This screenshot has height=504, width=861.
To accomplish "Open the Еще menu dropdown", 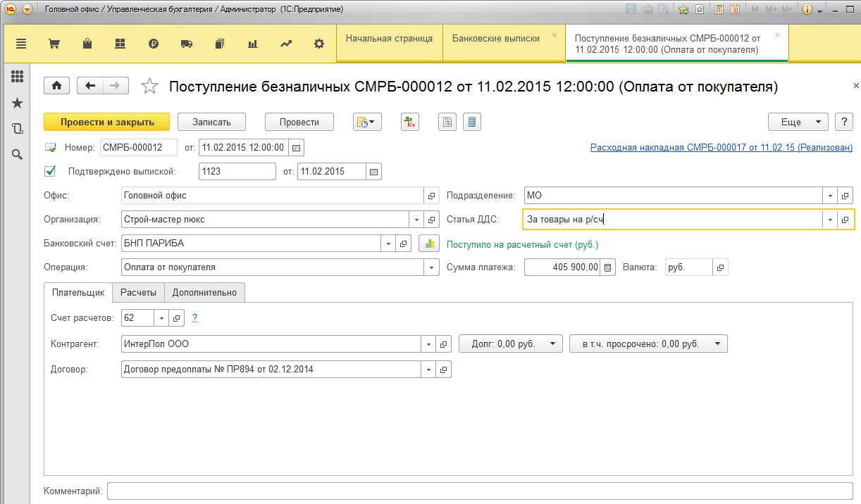I will coord(798,122).
